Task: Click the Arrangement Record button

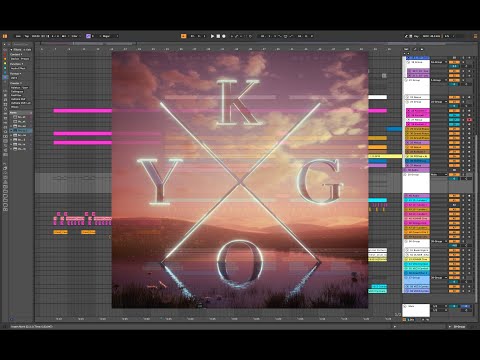Action: 224,36
